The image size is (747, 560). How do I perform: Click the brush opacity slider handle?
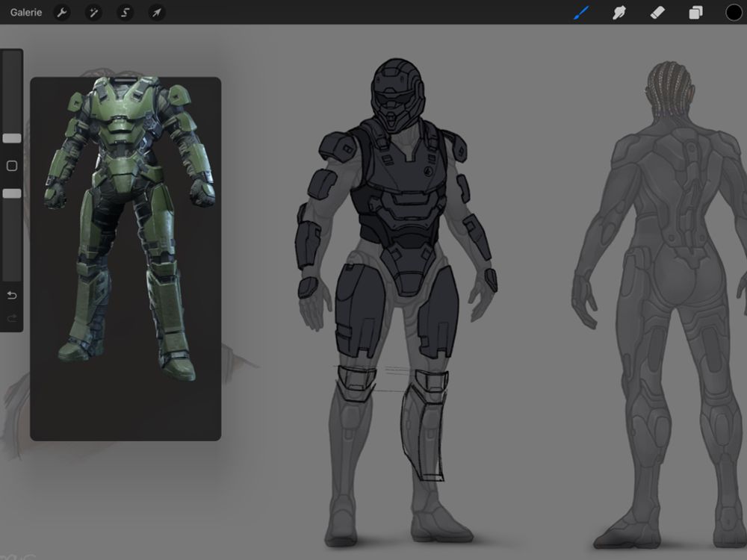12,193
